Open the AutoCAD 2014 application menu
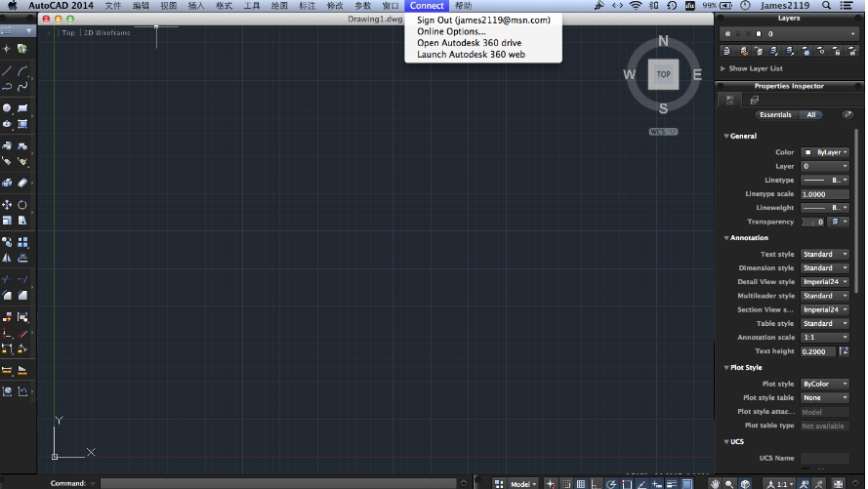 pyautogui.click(x=61, y=6)
